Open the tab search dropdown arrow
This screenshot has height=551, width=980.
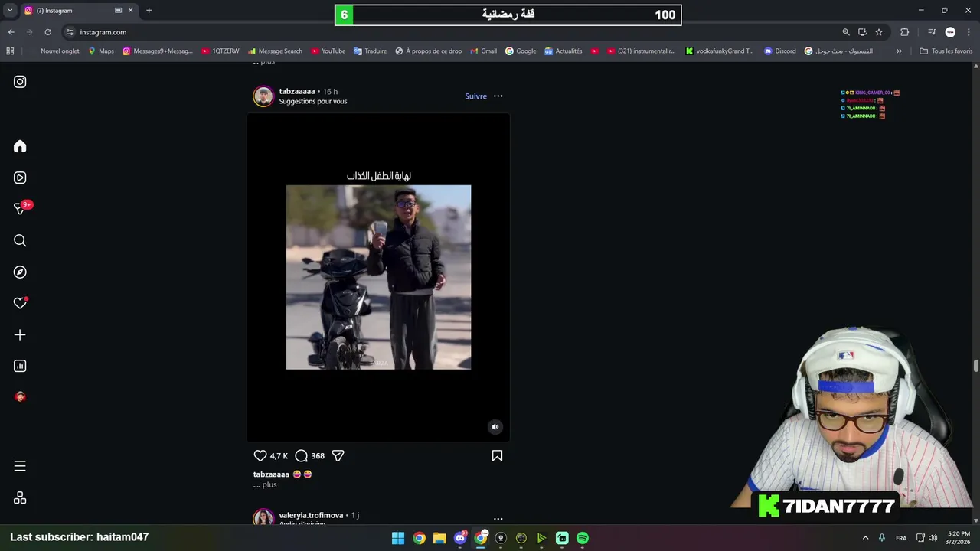[x=10, y=11]
